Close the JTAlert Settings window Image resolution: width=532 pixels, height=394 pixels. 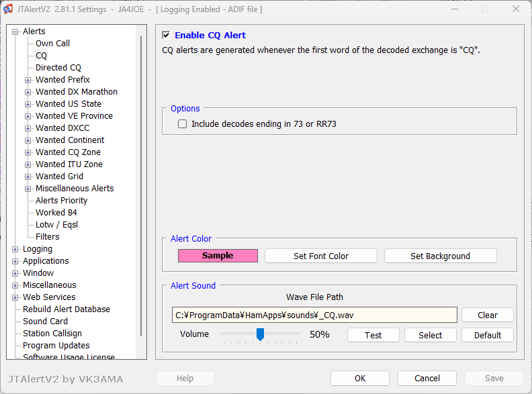point(516,9)
